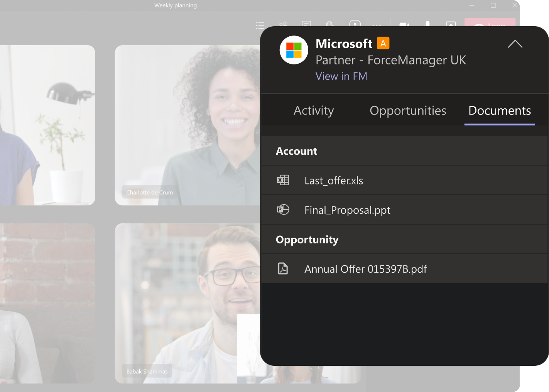Minimize the Weekly planning window
The image size is (549, 392).
pos(472,5)
